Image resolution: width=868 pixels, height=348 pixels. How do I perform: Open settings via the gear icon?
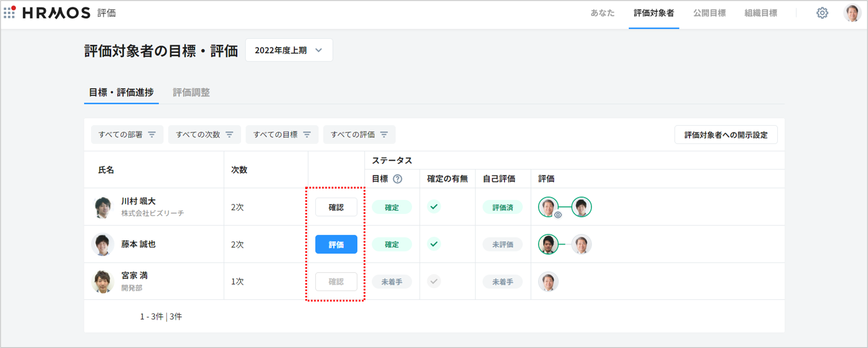tap(822, 13)
